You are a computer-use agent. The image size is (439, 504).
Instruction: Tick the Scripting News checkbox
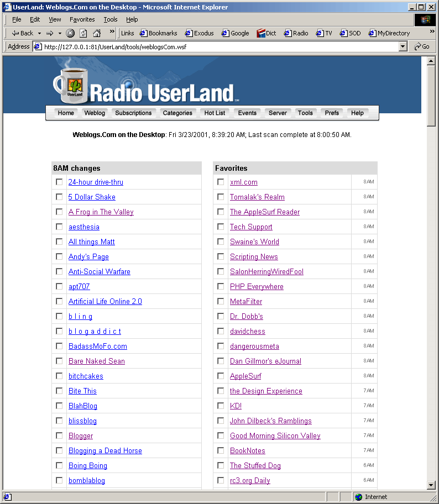pos(221,256)
